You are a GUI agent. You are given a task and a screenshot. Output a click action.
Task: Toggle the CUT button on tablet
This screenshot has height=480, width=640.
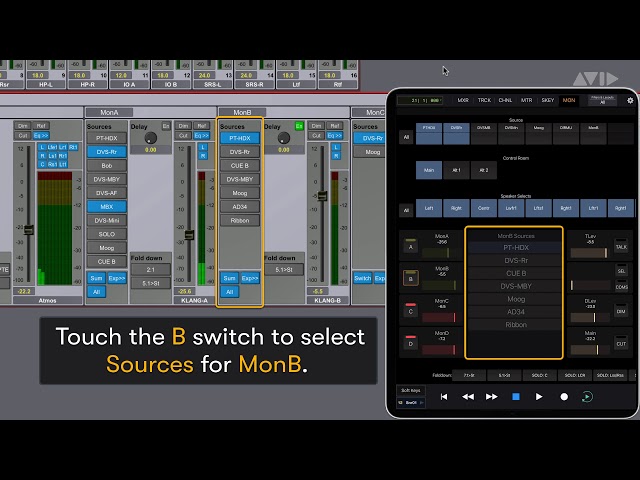pyautogui.click(x=621, y=344)
